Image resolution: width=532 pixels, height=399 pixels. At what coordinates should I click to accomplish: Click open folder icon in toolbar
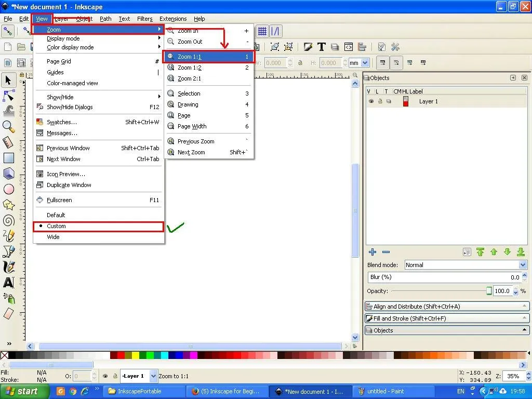click(x=21, y=47)
